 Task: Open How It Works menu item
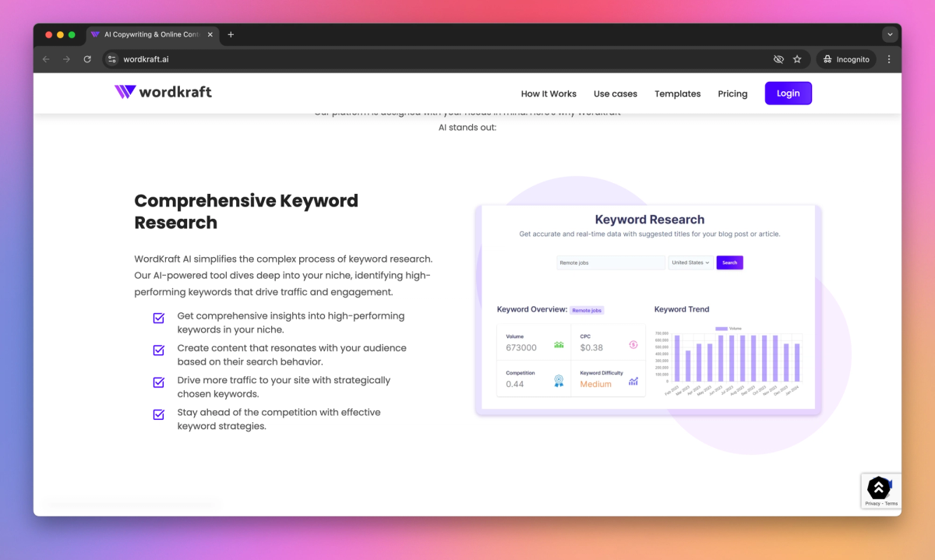(549, 93)
